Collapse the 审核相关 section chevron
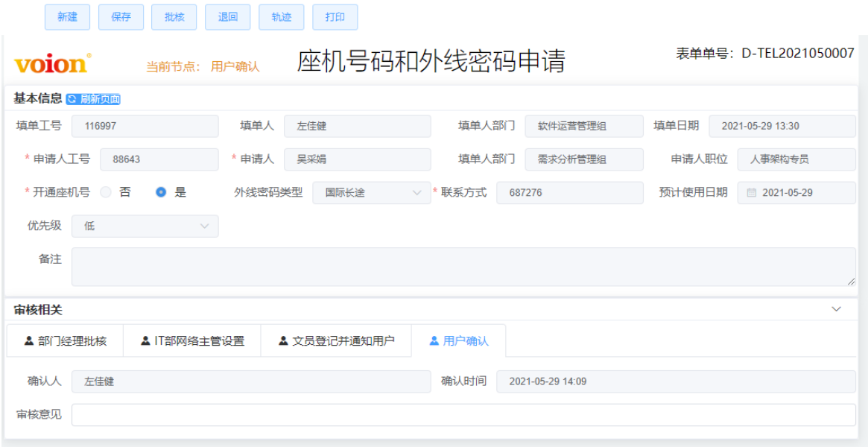The width and height of the screenshot is (868, 447). (x=837, y=309)
